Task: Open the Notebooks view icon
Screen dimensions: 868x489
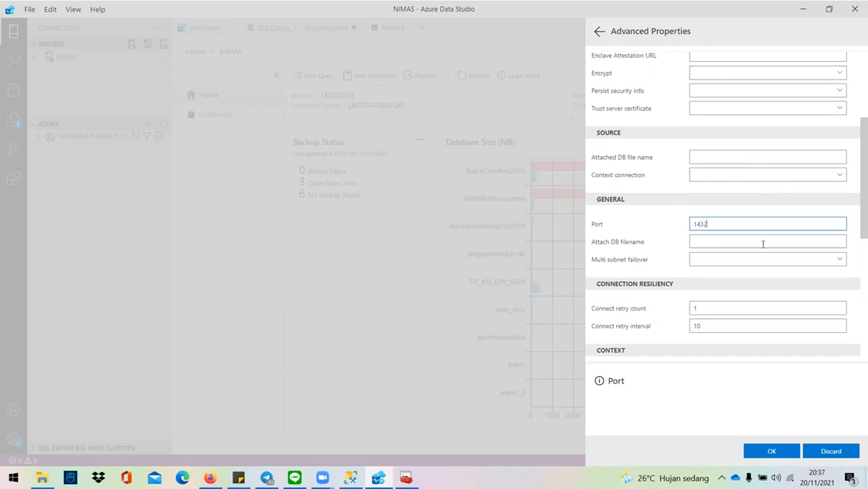Action: [14, 89]
